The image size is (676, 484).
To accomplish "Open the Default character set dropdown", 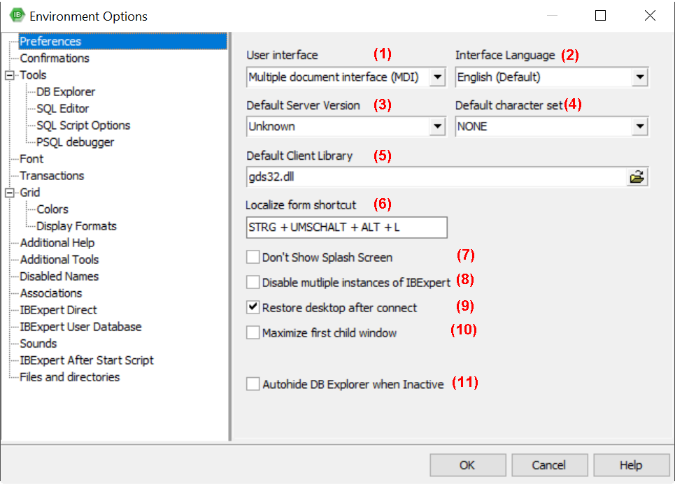I will 638,127.
